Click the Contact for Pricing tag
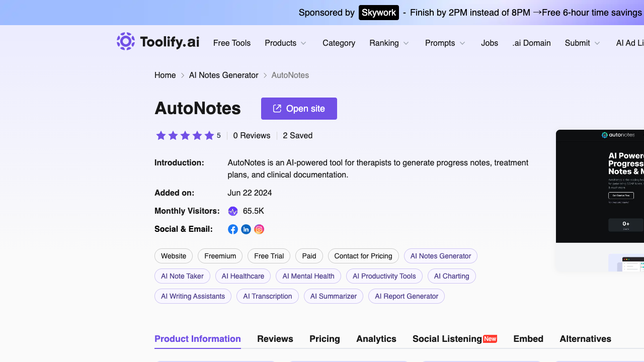 coord(363,256)
